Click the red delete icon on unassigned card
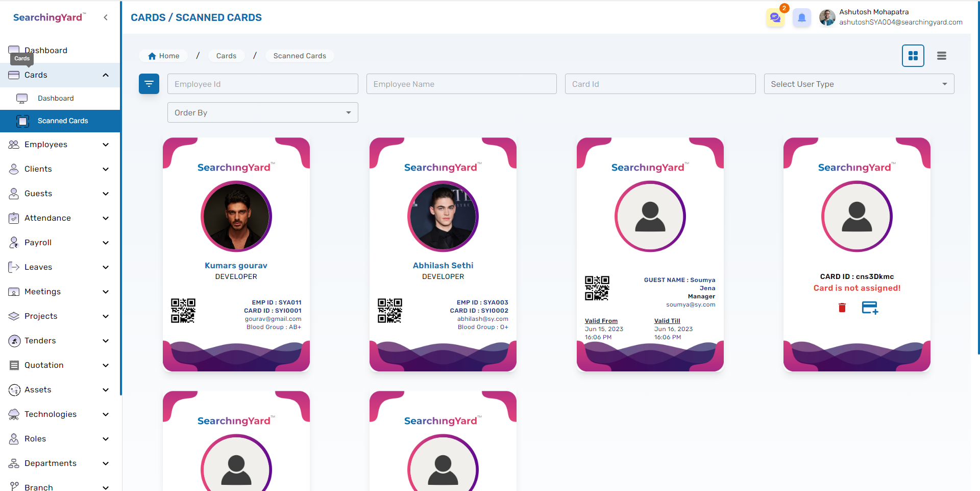Viewport: 980px width, 491px height. pyautogui.click(x=842, y=308)
